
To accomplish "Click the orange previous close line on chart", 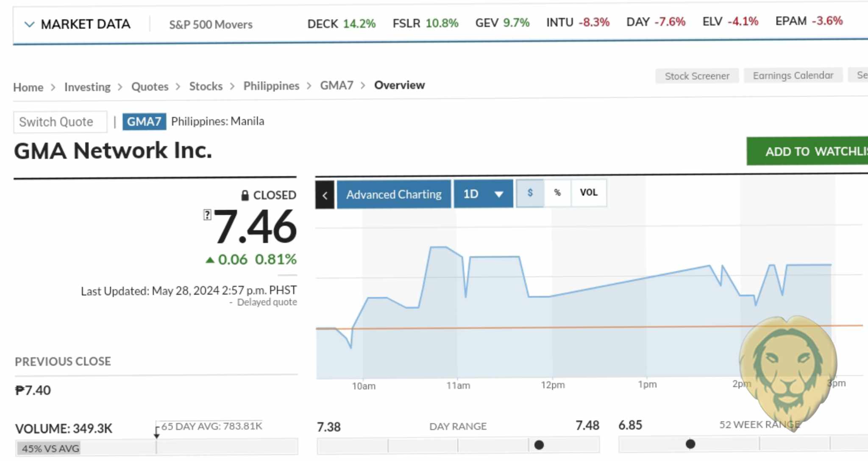I will pyautogui.click(x=589, y=327).
